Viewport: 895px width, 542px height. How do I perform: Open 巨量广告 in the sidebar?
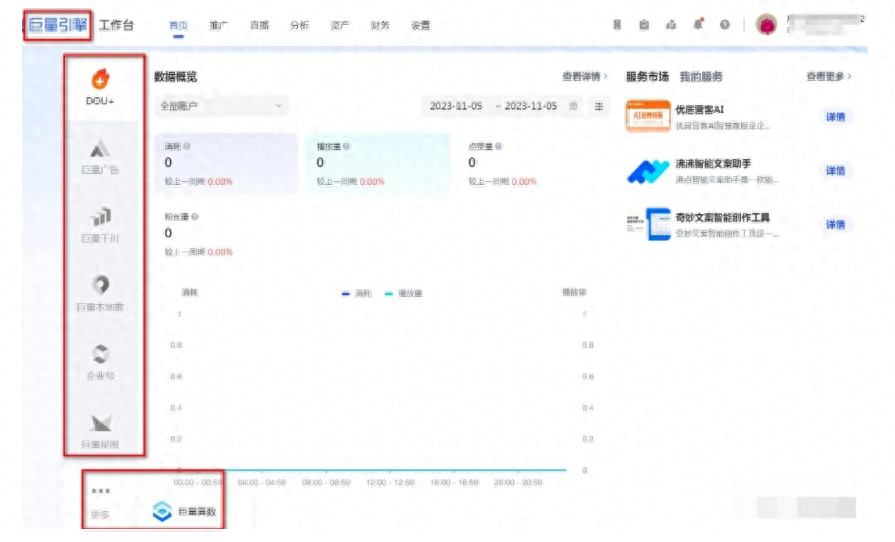tap(100, 156)
